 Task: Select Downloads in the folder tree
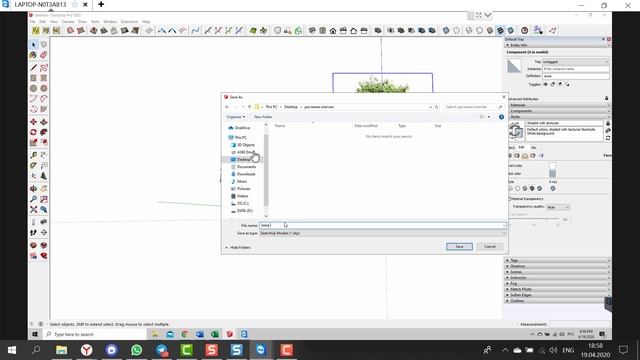click(246, 174)
